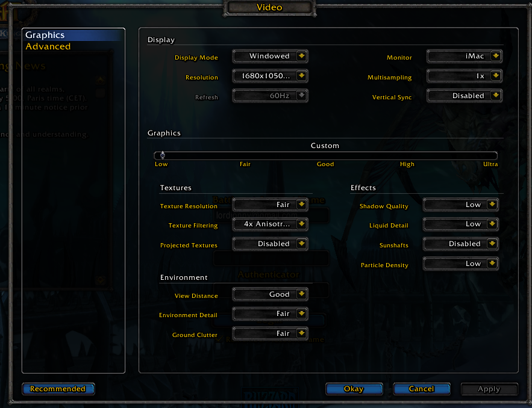Open the iMac monitor combo box
Viewport: 532px width, 408px height.
tap(465, 56)
